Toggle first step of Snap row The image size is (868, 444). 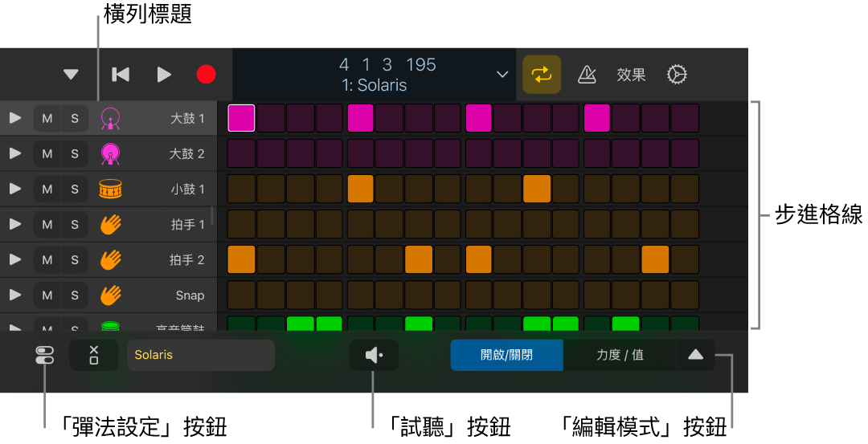click(241, 295)
